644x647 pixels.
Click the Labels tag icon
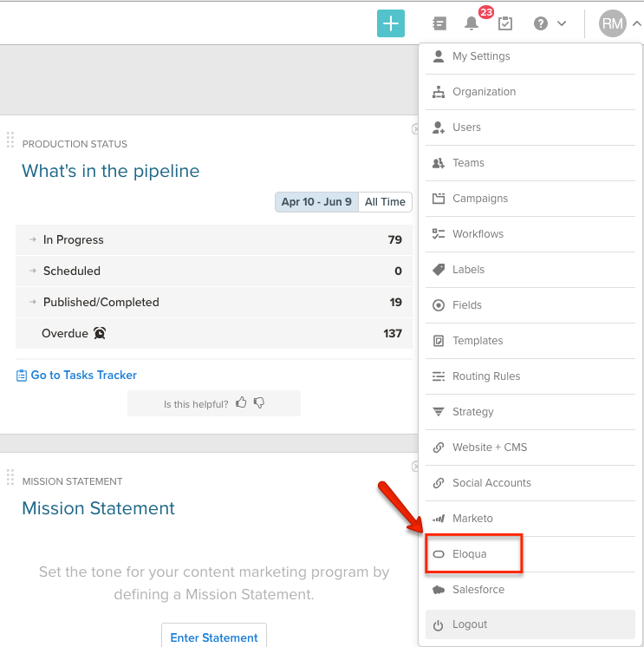click(x=439, y=270)
